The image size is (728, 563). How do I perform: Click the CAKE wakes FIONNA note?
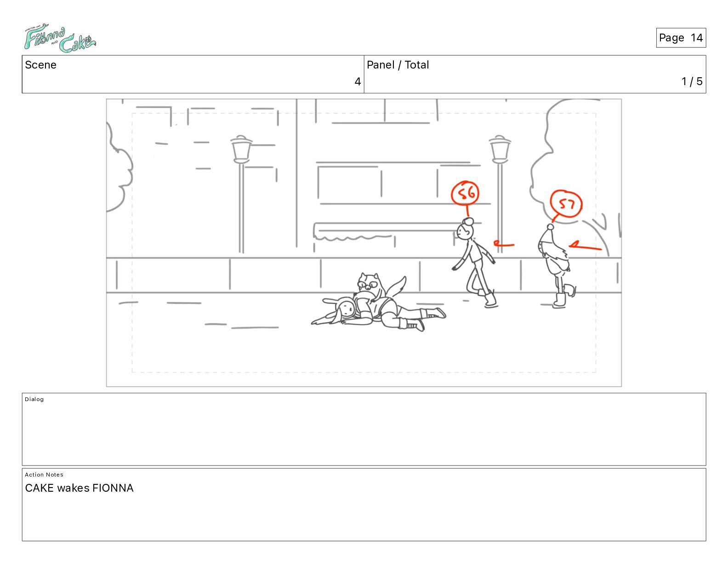click(x=79, y=488)
